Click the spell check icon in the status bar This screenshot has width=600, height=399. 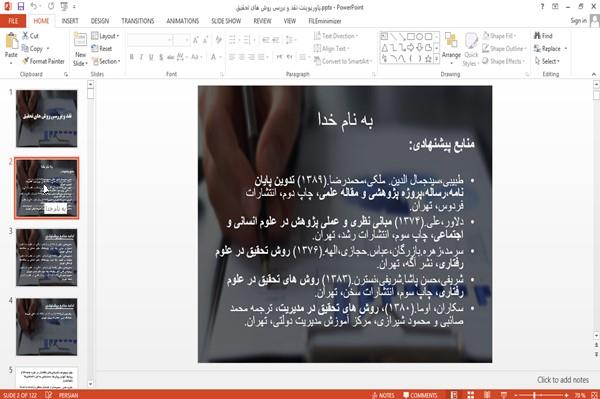(49, 395)
